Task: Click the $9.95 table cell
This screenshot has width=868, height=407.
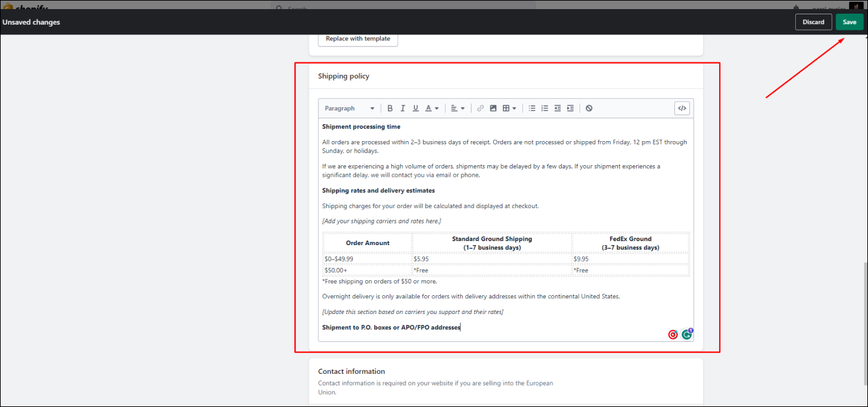Action: [630, 259]
